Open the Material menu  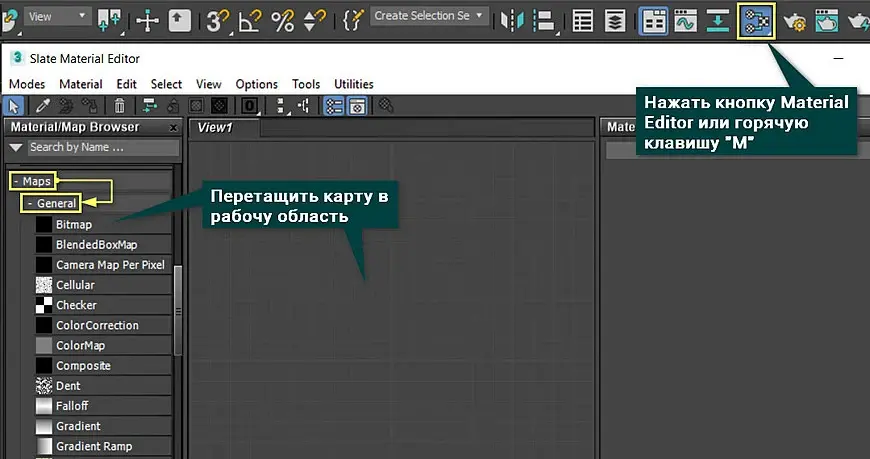pyautogui.click(x=80, y=84)
